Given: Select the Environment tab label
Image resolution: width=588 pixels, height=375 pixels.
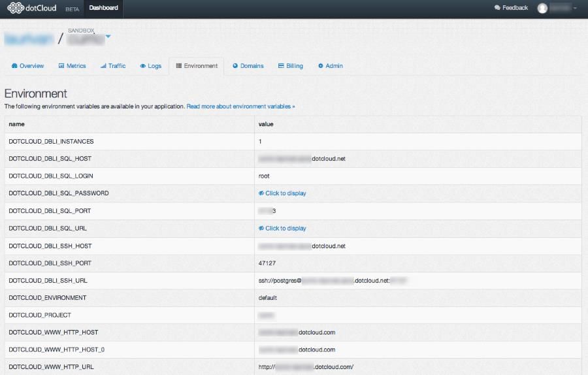Looking at the screenshot, I should [x=201, y=65].
